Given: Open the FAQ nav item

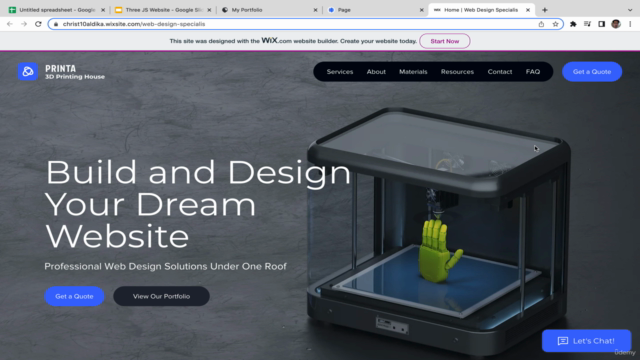Looking at the screenshot, I should point(533,71).
